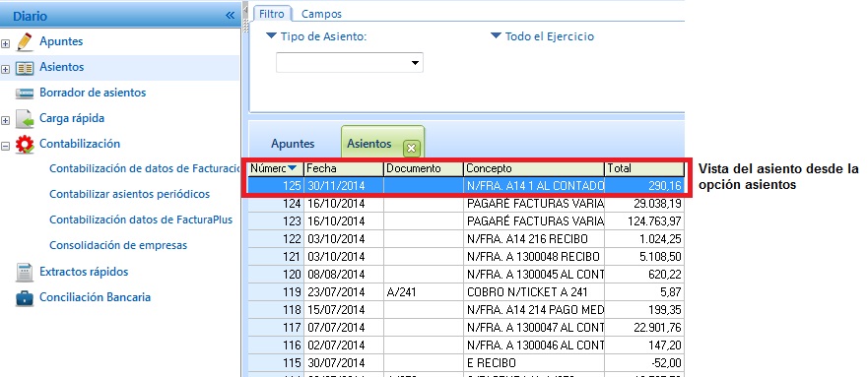Click document A/241 cell
868x377 pixels.
pyautogui.click(x=424, y=292)
